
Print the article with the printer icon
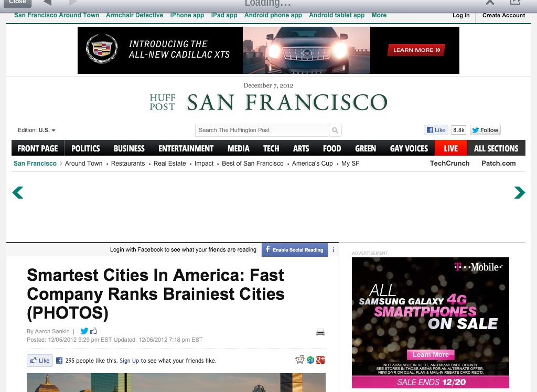point(320,332)
